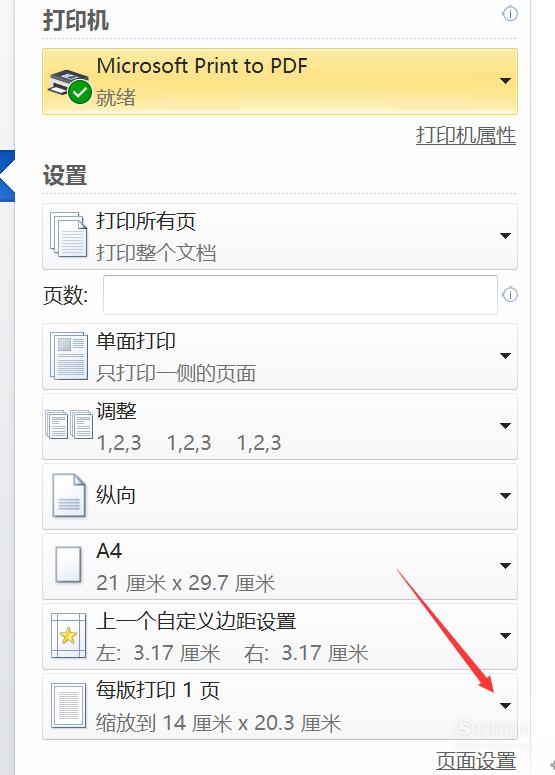Image resolution: width=555 pixels, height=775 pixels.
Task: Expand the 调整 collation dropdown arrow
Action: (505, 426)
